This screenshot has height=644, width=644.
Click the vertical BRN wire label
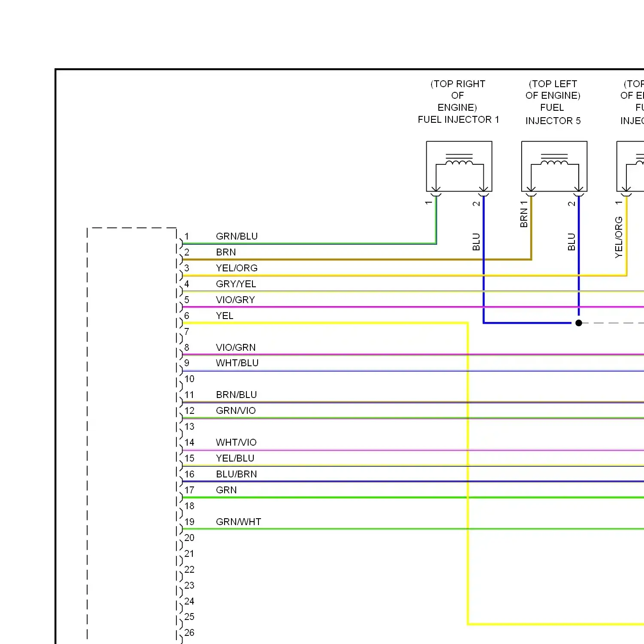524,218
